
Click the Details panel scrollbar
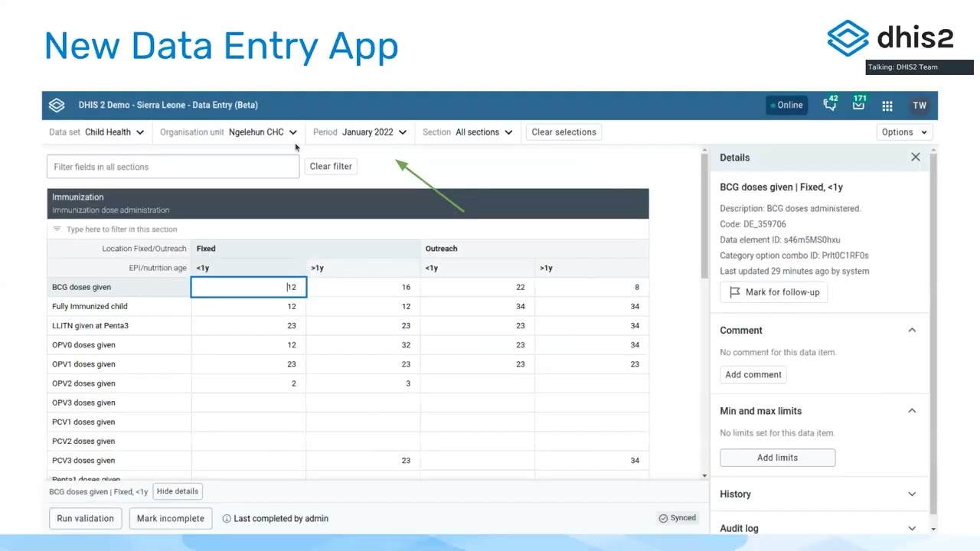[x=933, y=333]
